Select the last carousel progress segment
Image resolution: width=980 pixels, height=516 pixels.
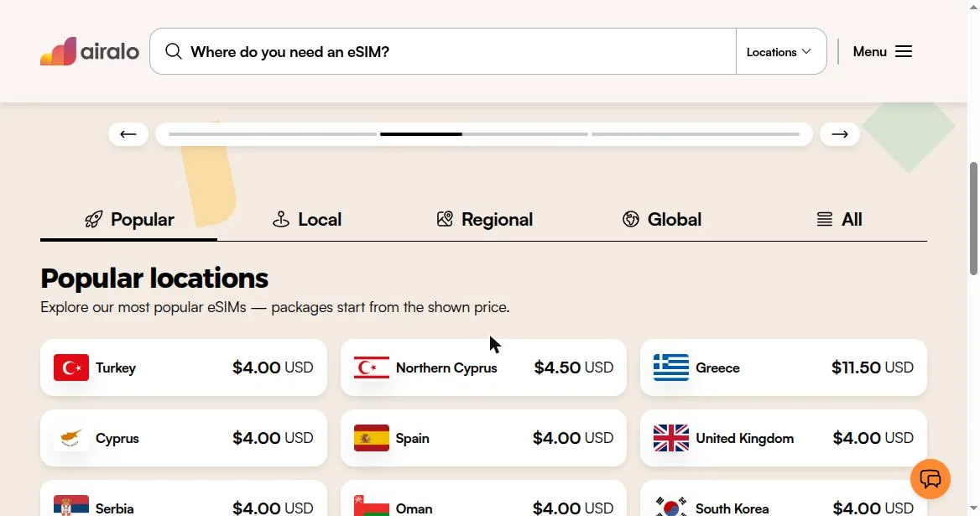point(696,134)
